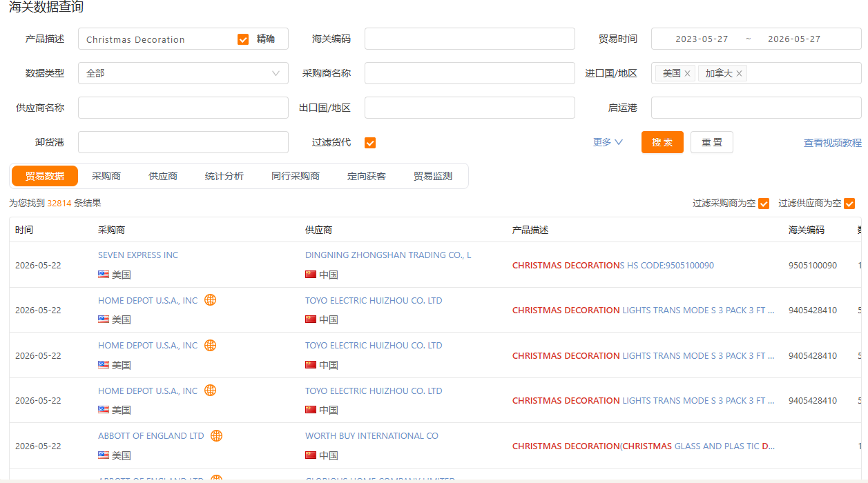The width and height of the screenshot is (868, 483).
Task: Click the 产品描述 column header
Action: click(530, 230)
